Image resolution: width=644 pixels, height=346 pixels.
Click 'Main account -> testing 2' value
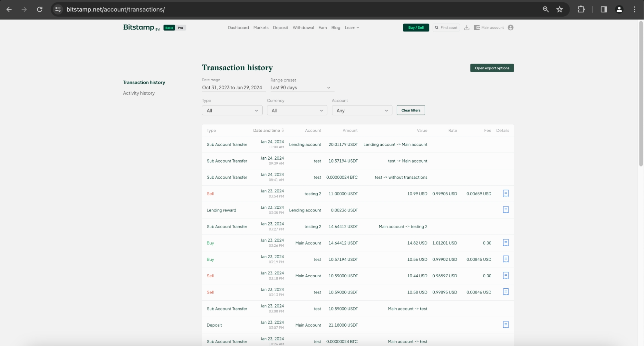[403, 227]
